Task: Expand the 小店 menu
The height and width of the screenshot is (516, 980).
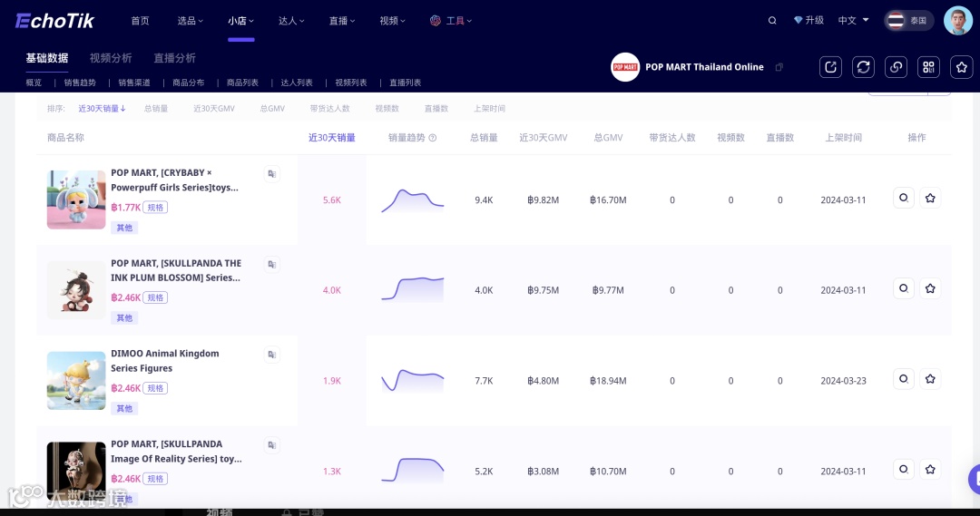Action: pos(240,21)
